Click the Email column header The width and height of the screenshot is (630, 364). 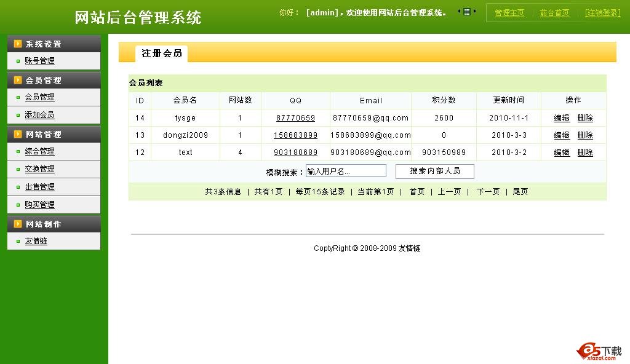tap(371, 100)
